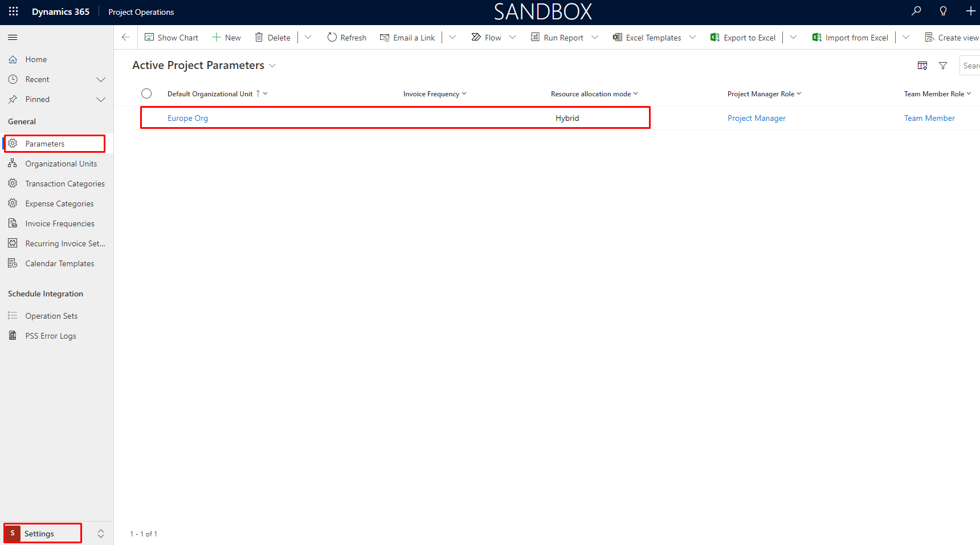Screen dimensions: 980x545
Task: Open the Europe Org record link
Action: [x=187, y=119]
